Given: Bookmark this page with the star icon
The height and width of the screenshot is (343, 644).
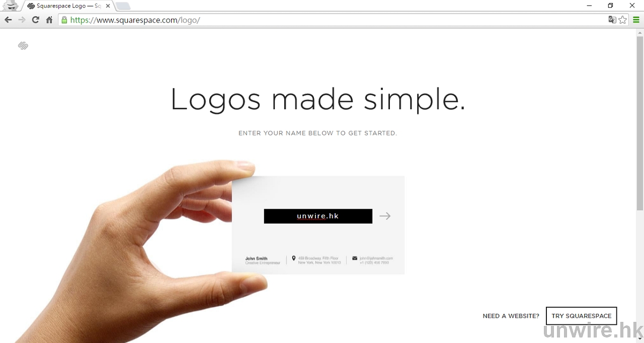Looking at the screenshot, I should pos(623,20).
